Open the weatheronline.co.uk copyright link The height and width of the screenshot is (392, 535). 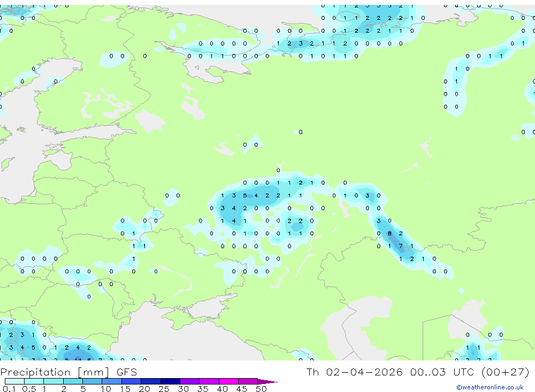click(x=490, y=387)
